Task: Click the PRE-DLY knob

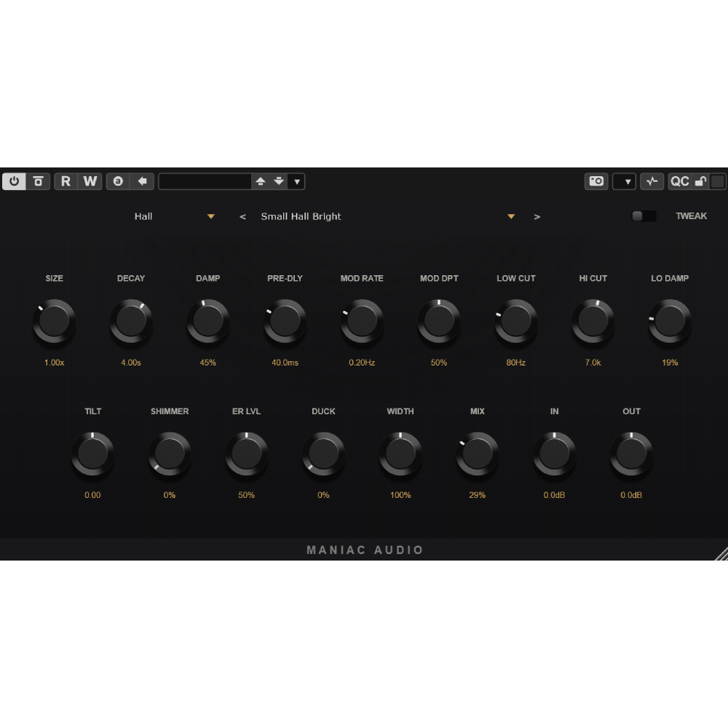Action: click(285, 321)
